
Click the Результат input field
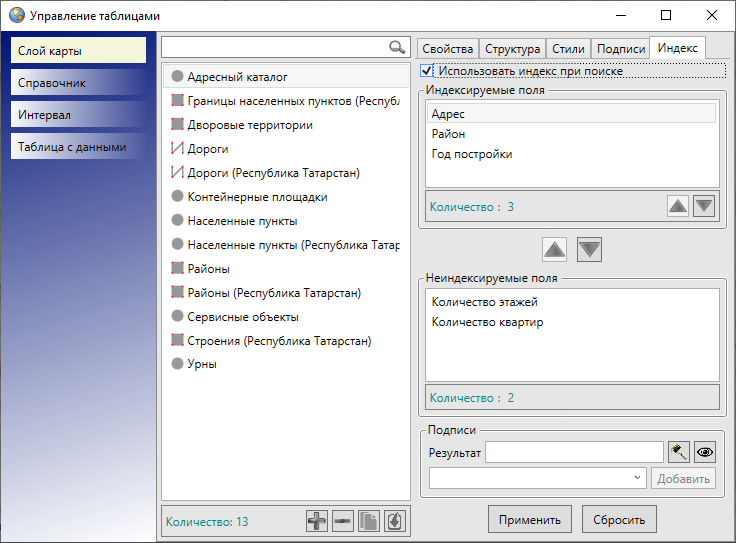click(574, 453)
